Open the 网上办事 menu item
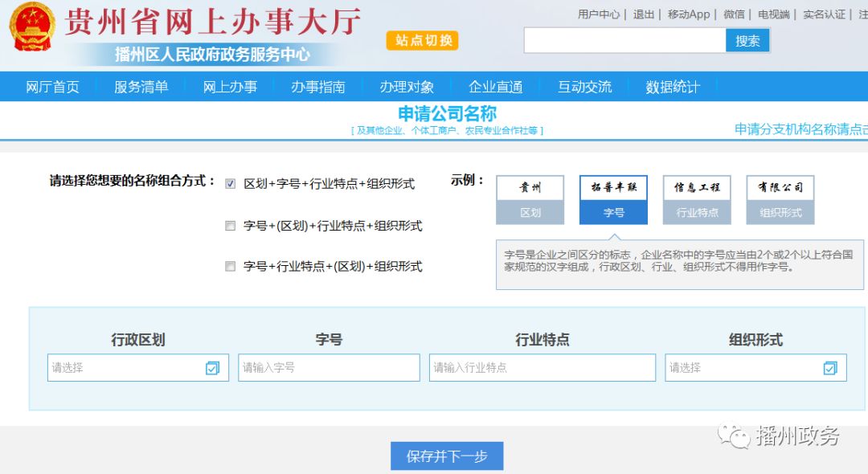Image resolution: width=868 pixels, height=474 pixels. [230, 87]
